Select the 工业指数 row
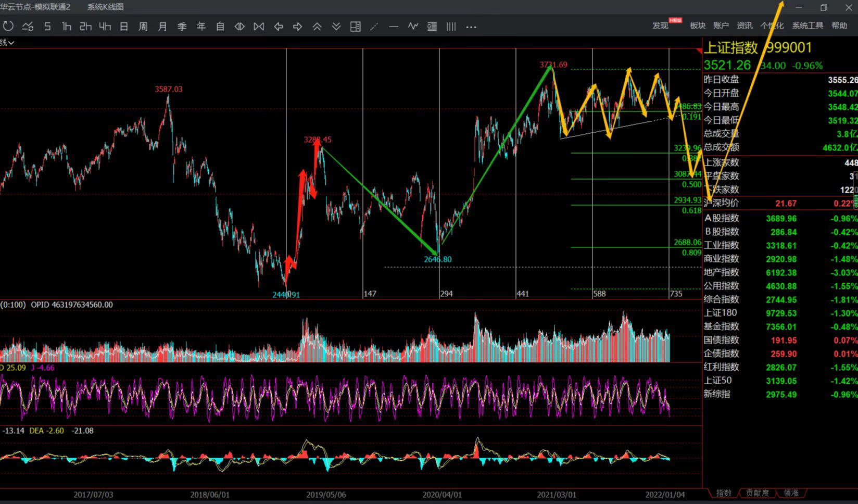The height and width of the screenshot is (504, 858). [x=780, y=245]
